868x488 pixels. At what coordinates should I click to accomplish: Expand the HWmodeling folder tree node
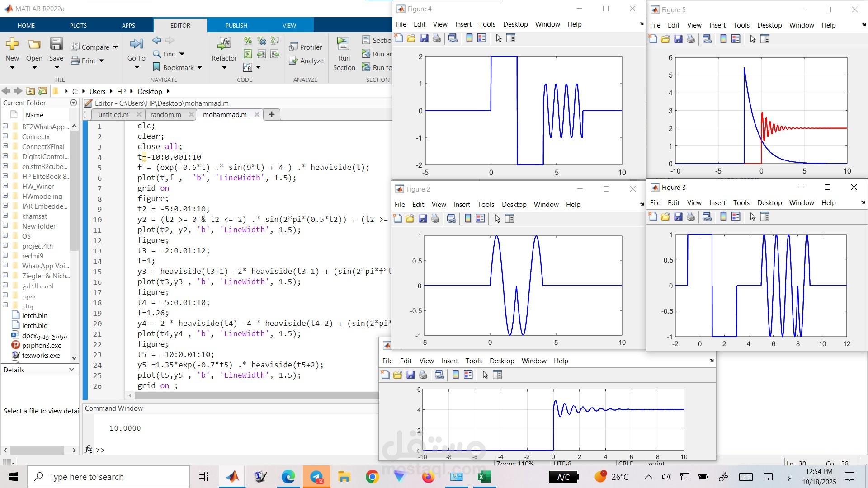[x=5, y=196]
